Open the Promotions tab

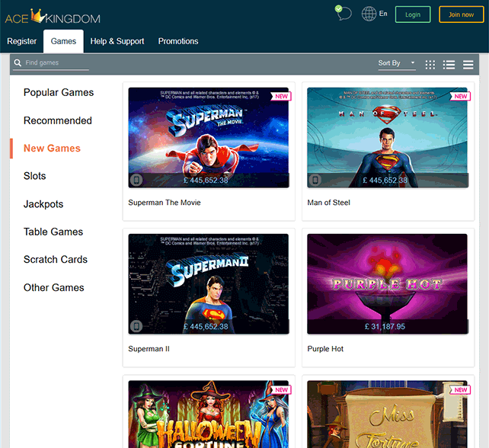(x=178, y=41)
